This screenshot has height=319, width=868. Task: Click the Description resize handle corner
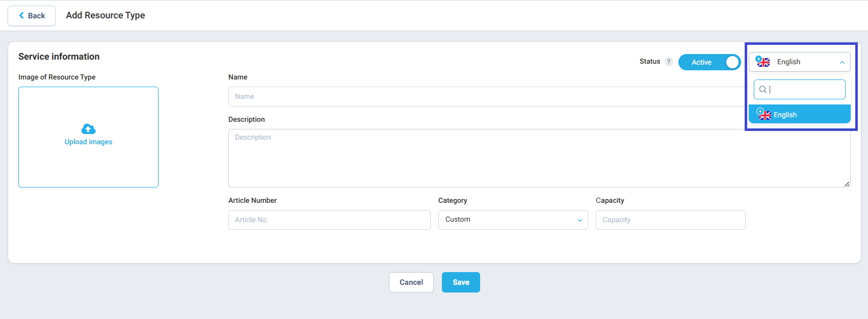click(847, 184)
